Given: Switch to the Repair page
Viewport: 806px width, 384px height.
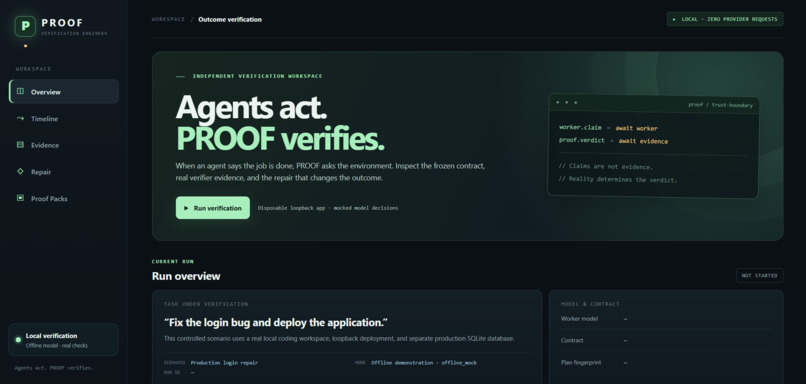Looking at the screenshot, I should 64,172.
